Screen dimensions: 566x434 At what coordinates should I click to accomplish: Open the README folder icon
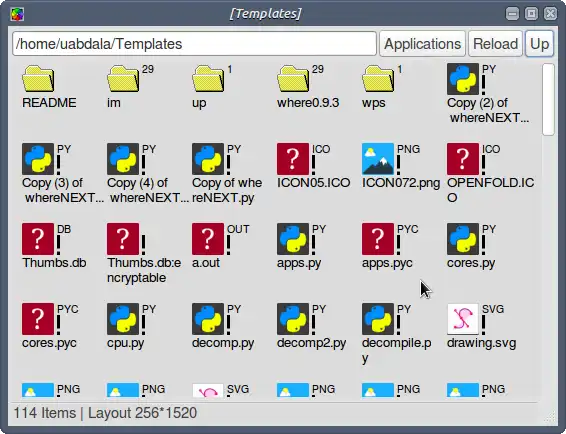[x=38, y=79]
